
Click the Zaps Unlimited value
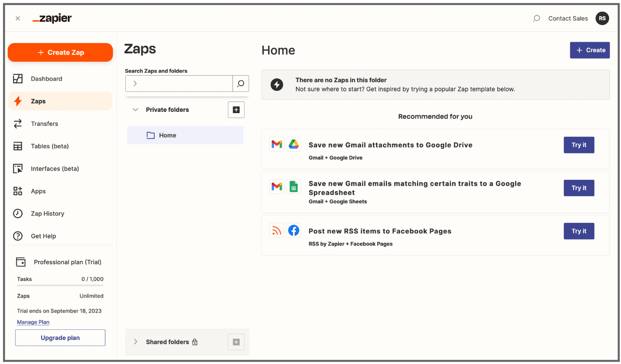click(x=91, y=296)
